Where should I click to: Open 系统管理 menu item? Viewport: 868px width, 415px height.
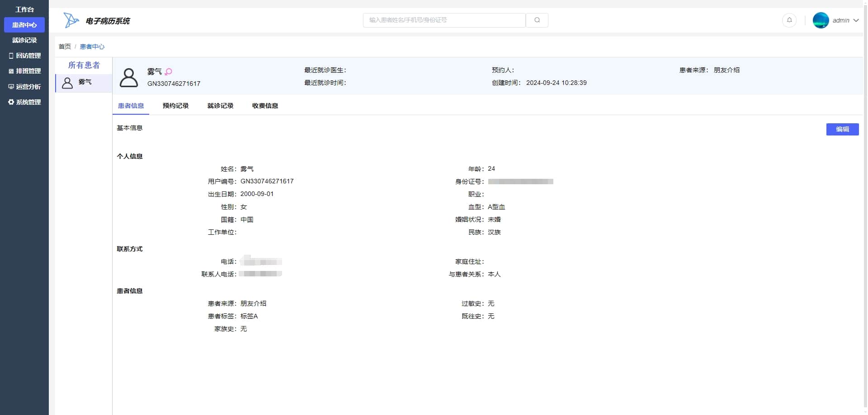[24, 102]
